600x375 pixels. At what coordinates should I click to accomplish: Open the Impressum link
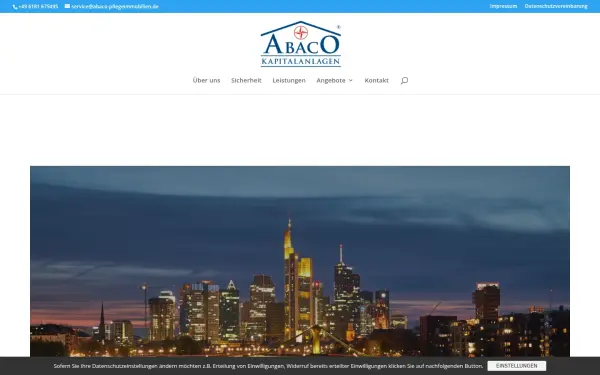(503, 6)
